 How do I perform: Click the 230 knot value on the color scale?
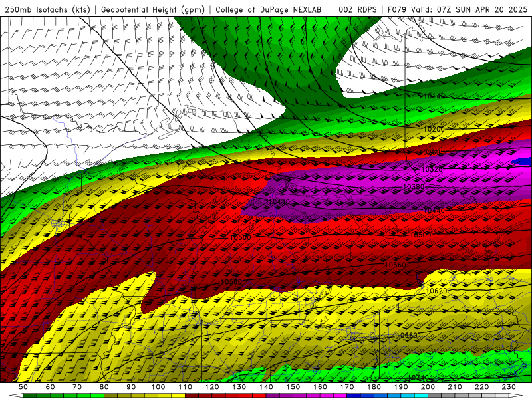[509, 387]
